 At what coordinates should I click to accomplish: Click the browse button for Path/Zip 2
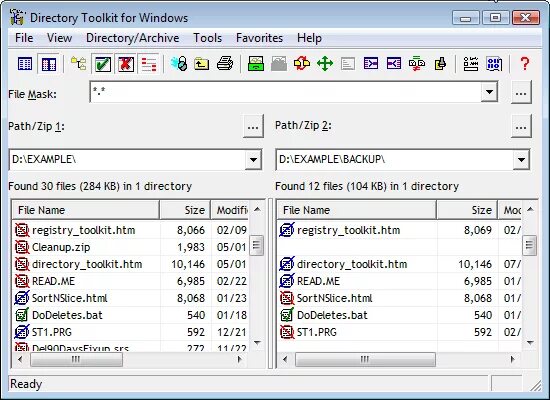521,126
